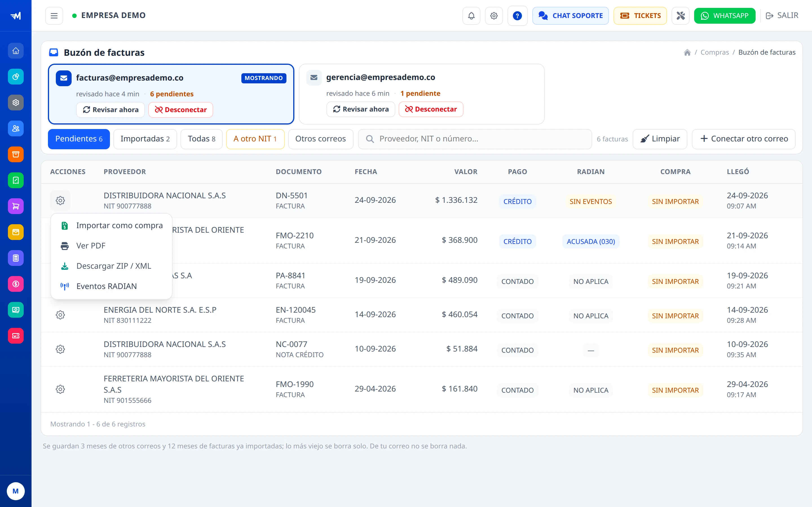Viewport: 812px width, 507px height.
Task: Open the shopping cart sidebar icon
Action: [x=16, y=206]
